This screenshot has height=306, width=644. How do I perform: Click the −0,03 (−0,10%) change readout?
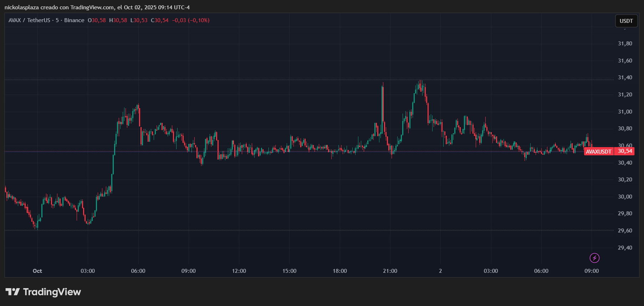[x=191, y=20]
